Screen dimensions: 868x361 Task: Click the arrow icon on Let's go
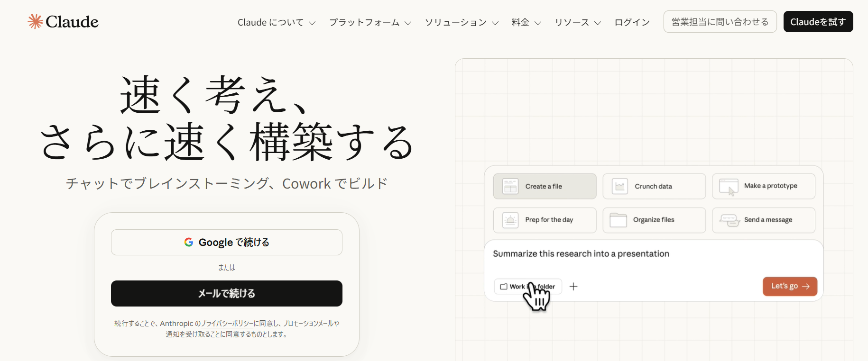pos(805,286)
